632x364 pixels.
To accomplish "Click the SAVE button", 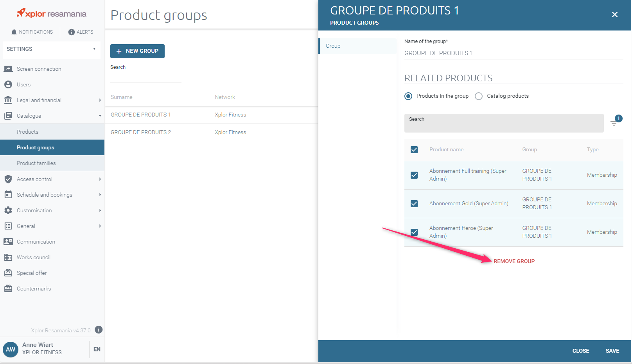I will coord(612,351).
